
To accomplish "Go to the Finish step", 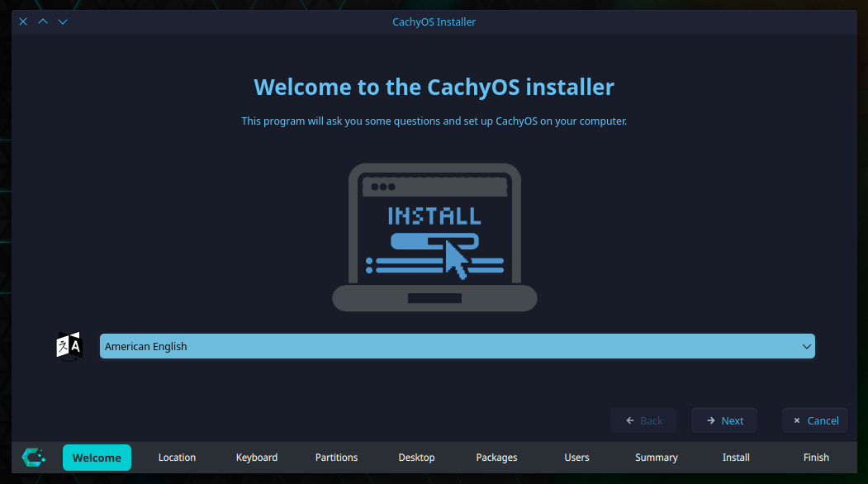I will click(816, 458).
